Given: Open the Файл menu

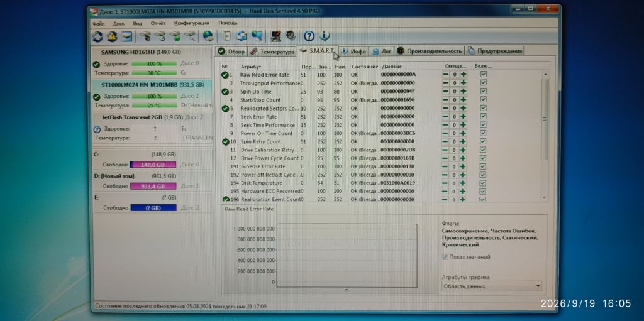Looking at the screenshot, I should [x=99, y=23].
